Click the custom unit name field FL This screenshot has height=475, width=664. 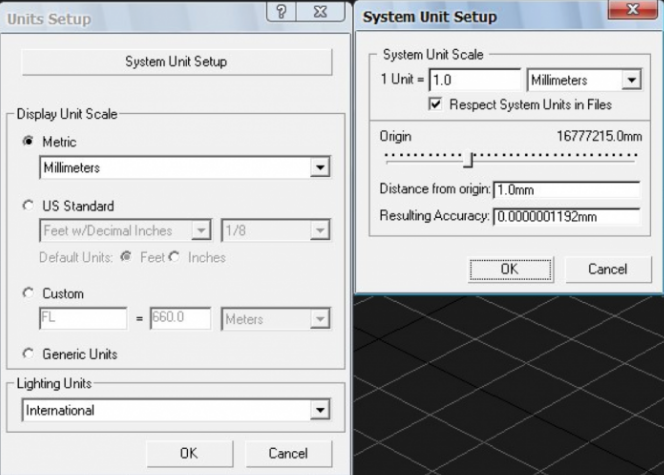(x=83, y=318)
